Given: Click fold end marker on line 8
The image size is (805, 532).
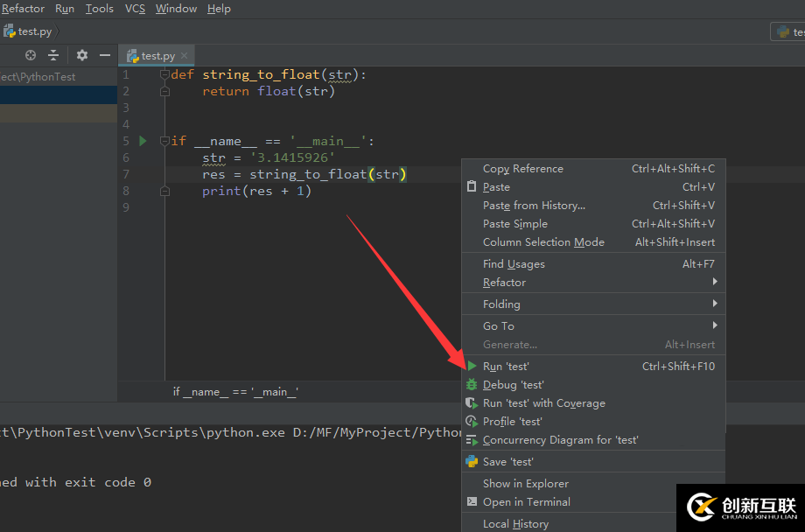Looking at the screenshot, I should (x=164, y=191).
